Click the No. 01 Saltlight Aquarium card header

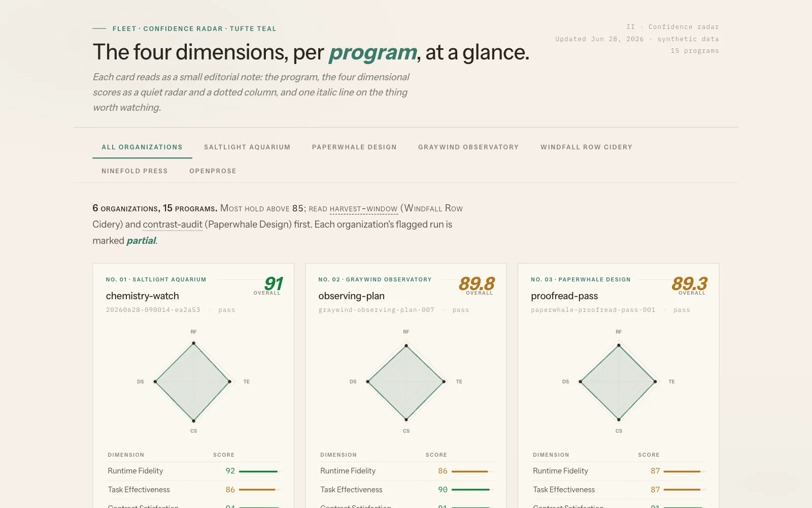click(156, 279)
